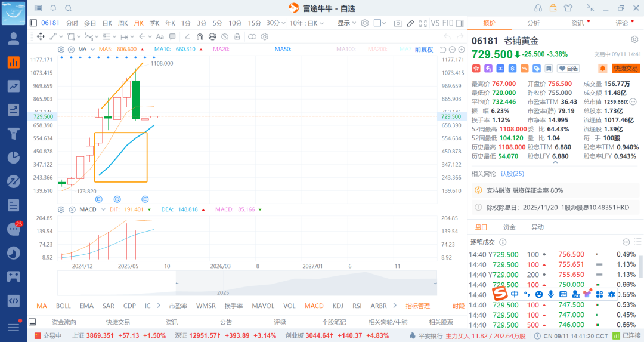Open 认股(25) warrants link

tap(512, 174)
